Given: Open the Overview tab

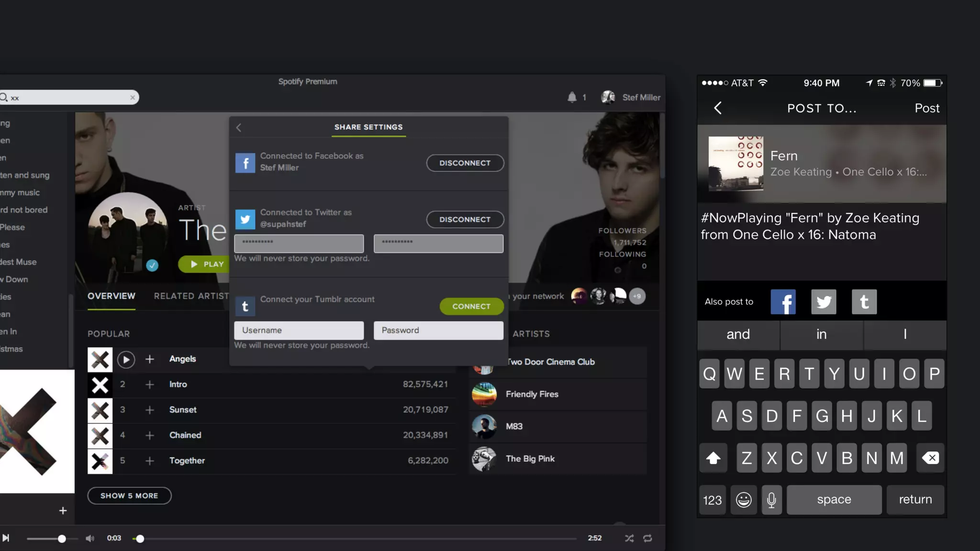Looking at the screenshot, I should tap(111, 296).
